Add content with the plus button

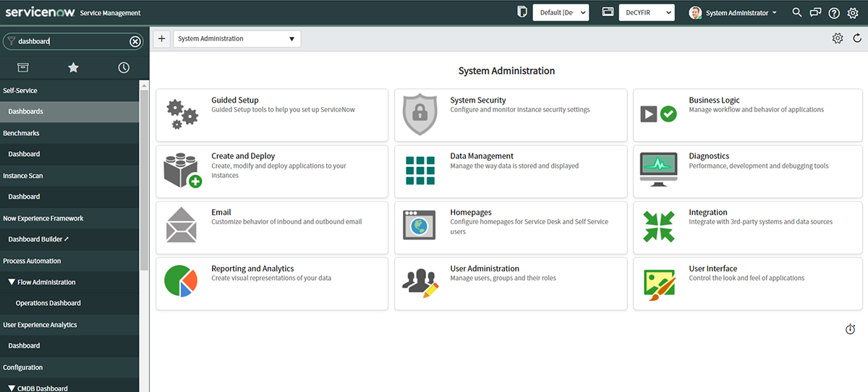[x=161, y=38]
